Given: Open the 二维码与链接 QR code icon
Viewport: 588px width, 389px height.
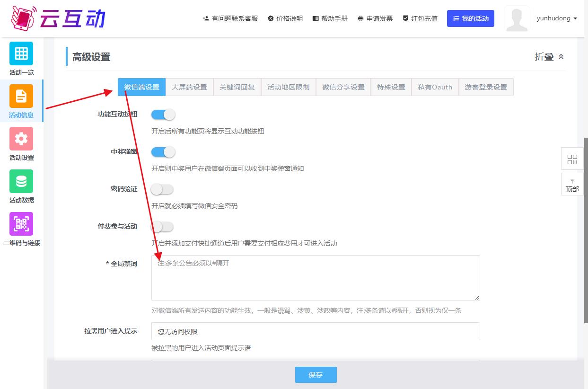Looking at the screenshot, I should [x=21, y=224].
